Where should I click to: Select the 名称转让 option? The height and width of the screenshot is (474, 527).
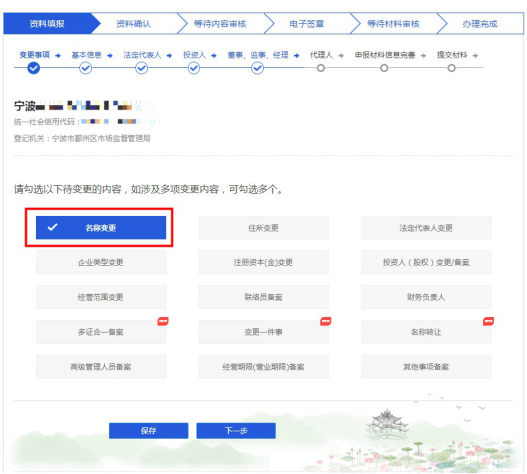point(426,332)
